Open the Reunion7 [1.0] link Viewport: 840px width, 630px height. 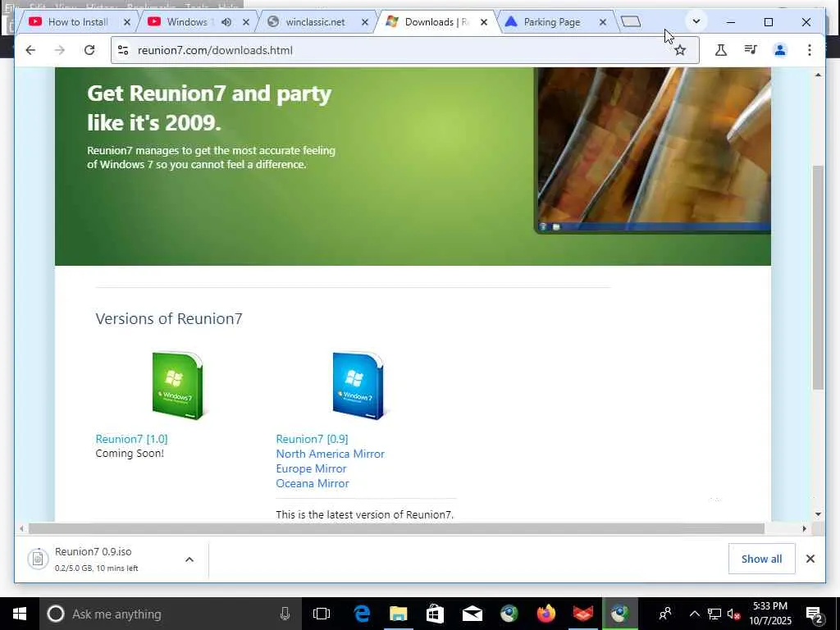click(x=132, y=439)
